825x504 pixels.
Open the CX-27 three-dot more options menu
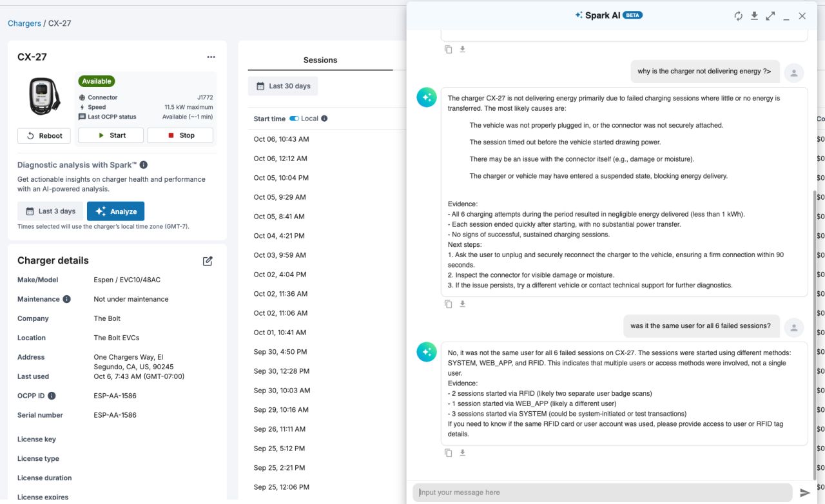[211, 57]
